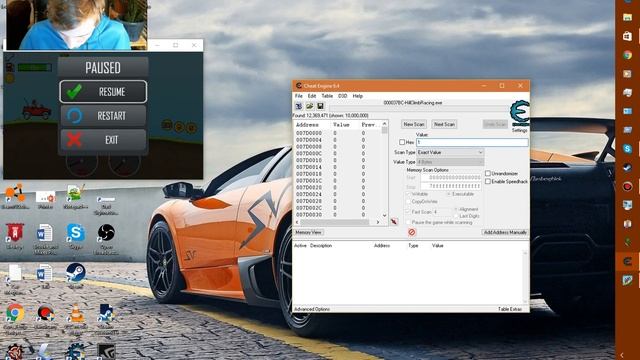
Task: Toggle the CopyOnWrite checkbox
Action: 408,201
